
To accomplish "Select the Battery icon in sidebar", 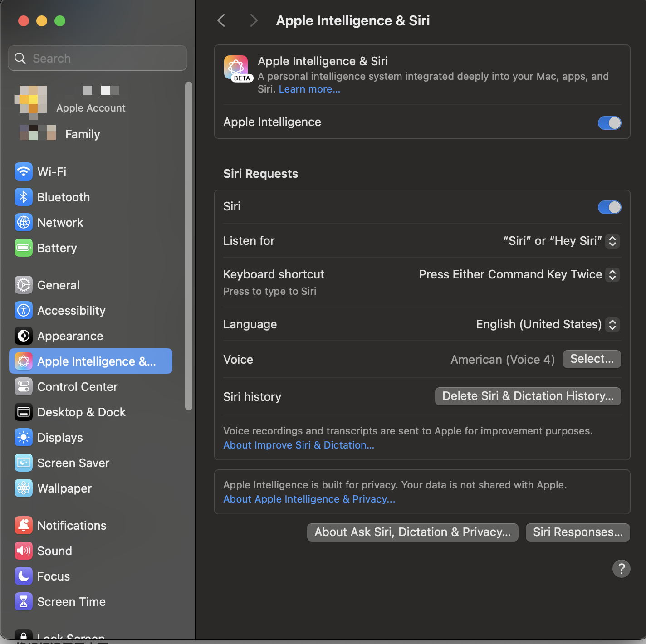I will pyautogui.click(x=24, y=248).
